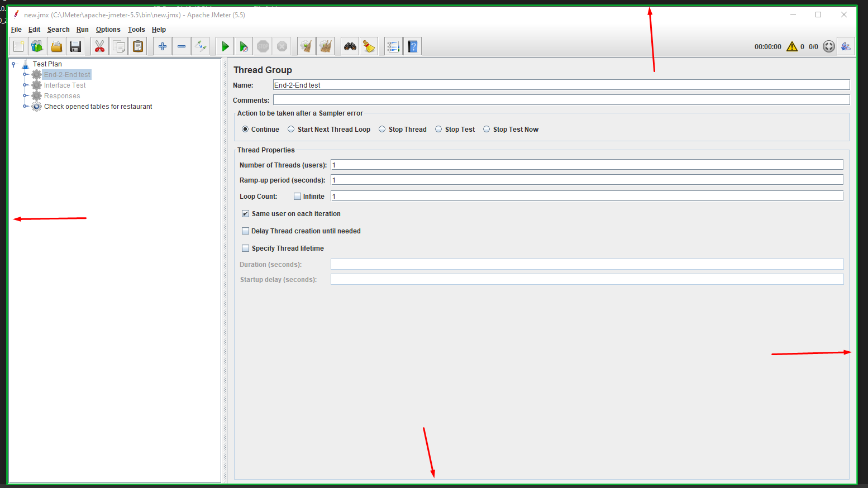The image size is (868, 488).
Task: Open Search with binoculars icon
Action: coord(350,46)
